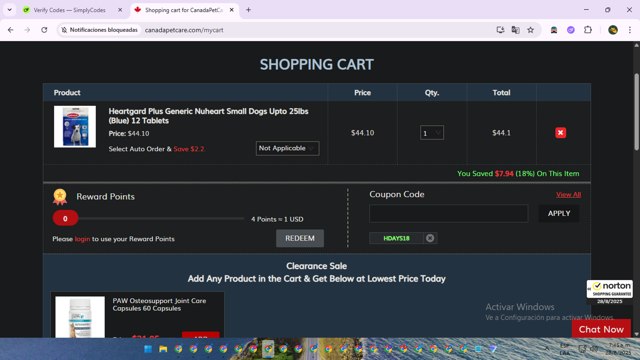Image resolution: width=640 pixels, height=360 pixels.
Task: Click the Save $2.2 auto order text
Action: pyautogui.click(x=189, y=149)
